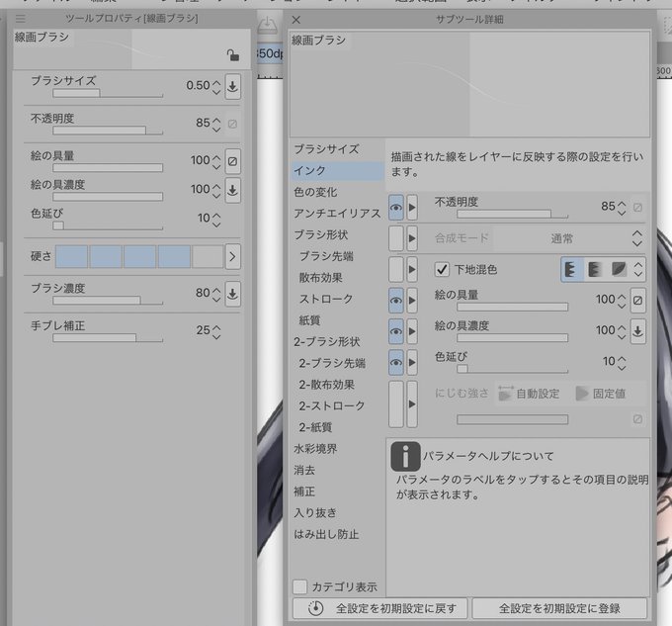Click the info icon for parameter help
This screenshot has height=626, width=672.
pyautogui.click(x=405, y=456)
